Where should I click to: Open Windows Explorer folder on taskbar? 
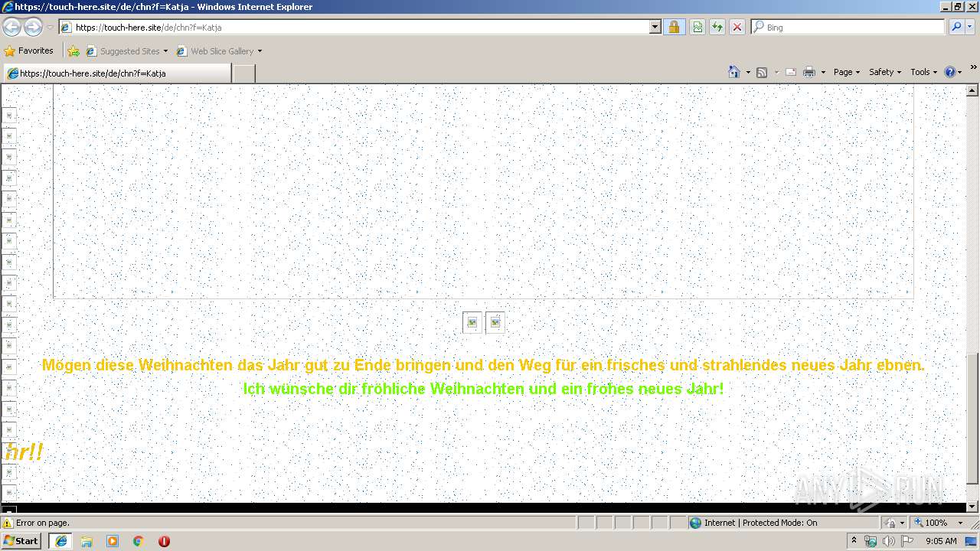pyautogui.click(x=87, y=541)
